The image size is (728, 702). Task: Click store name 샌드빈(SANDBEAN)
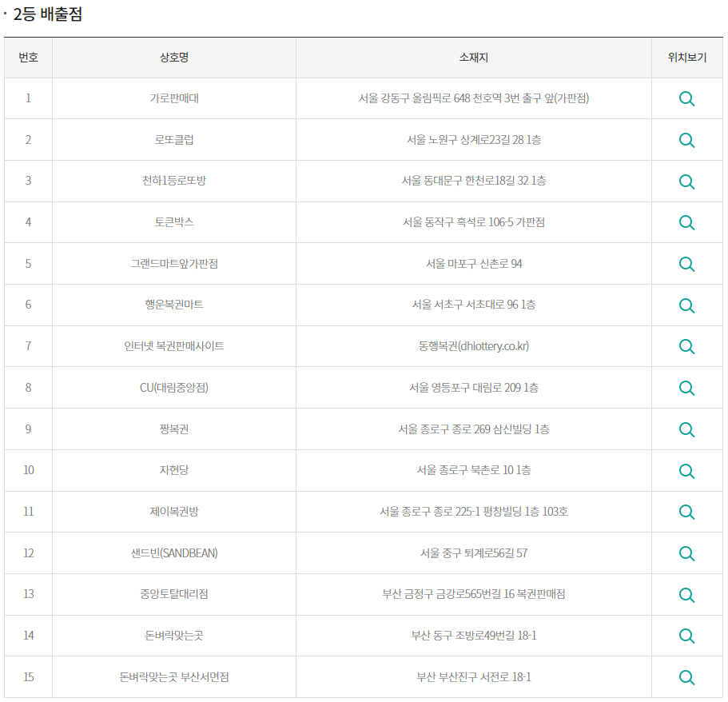pos(174,552)
